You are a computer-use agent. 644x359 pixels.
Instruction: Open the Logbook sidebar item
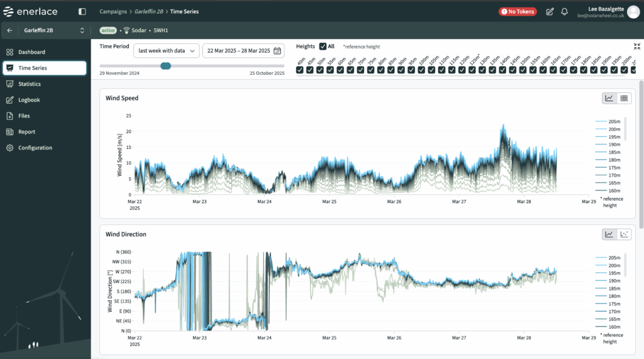(x=29, y=100)
